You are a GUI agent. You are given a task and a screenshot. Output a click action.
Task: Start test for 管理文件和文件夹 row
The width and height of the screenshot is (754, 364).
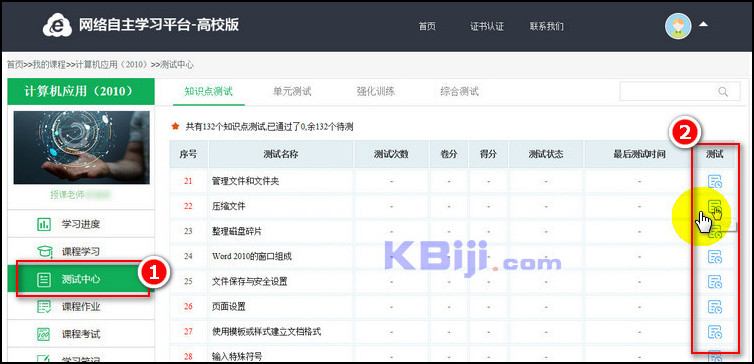(x=715, y=182)
